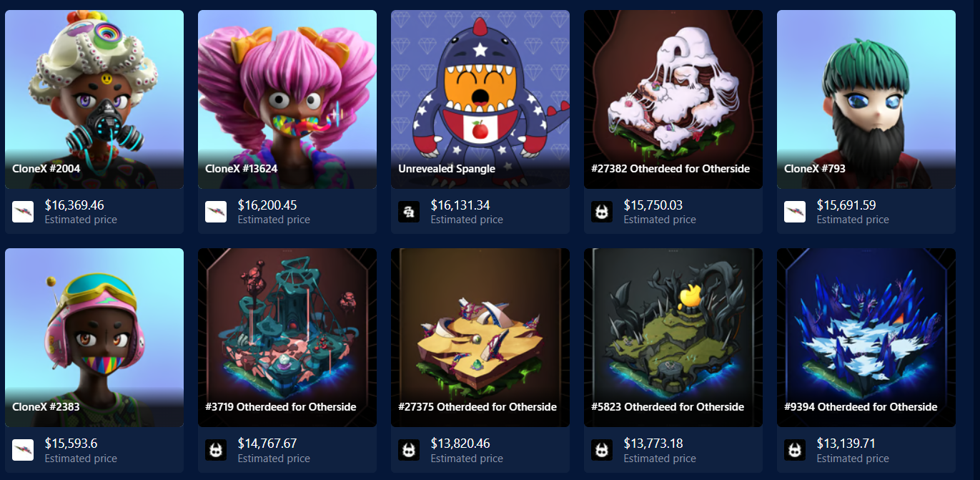Viewport: 980px width, 480px height.
Task: Click the CloneX collection icon beside $15,691.59
Action: pos(795,212)
